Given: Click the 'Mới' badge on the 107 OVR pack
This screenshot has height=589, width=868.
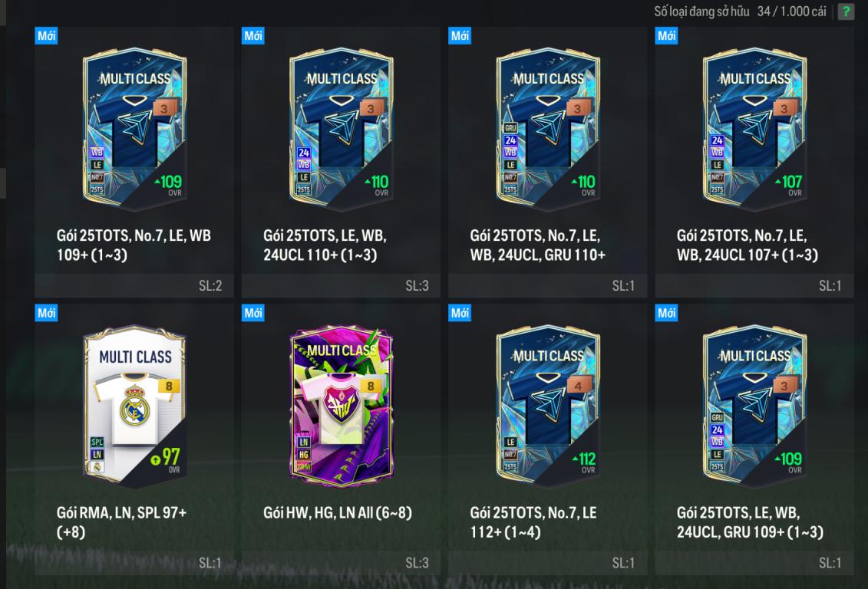Looking at the screenshot, I should (x=666, y=36).
